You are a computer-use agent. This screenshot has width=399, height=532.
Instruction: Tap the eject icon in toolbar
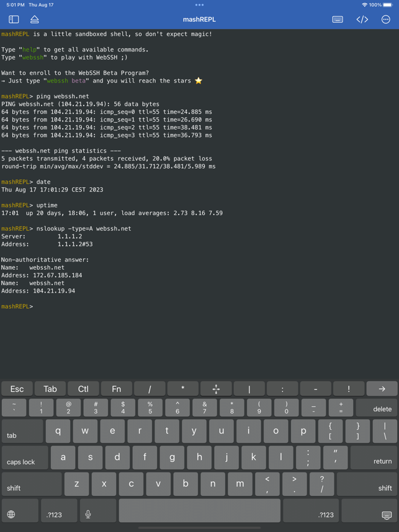click(x=34, y=19)
